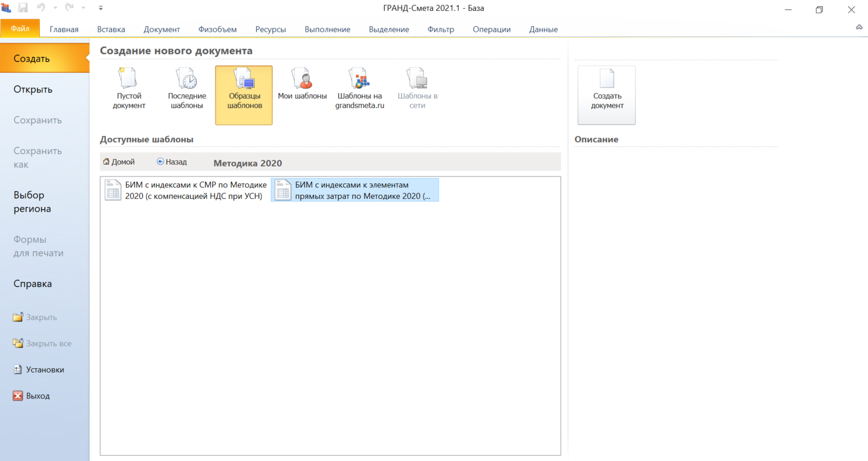The height and width of the screenshot is (461, 868).
Task: Open Установки settings icon in sidebar
Action: point(18,370)
